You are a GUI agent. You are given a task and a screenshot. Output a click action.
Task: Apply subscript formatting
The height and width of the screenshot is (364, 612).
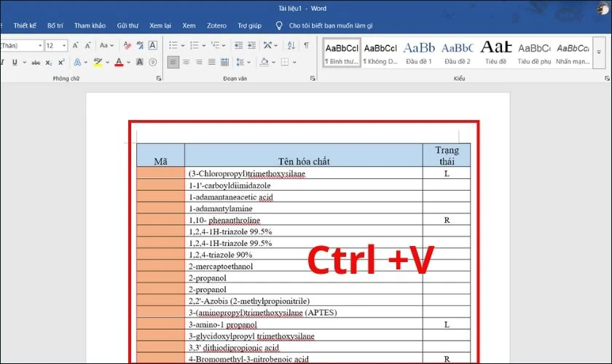point(48,63)
